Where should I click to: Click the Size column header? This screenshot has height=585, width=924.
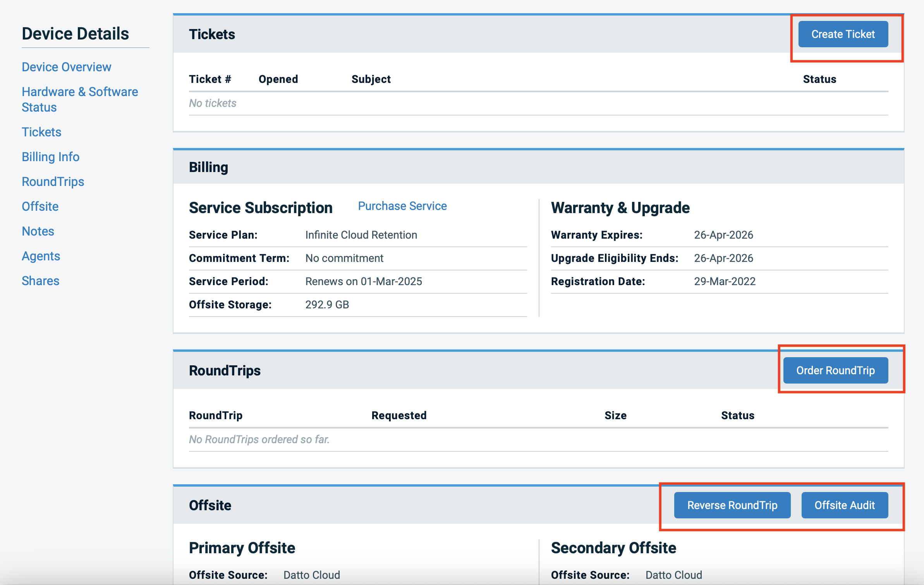click(x=615, y=415)
